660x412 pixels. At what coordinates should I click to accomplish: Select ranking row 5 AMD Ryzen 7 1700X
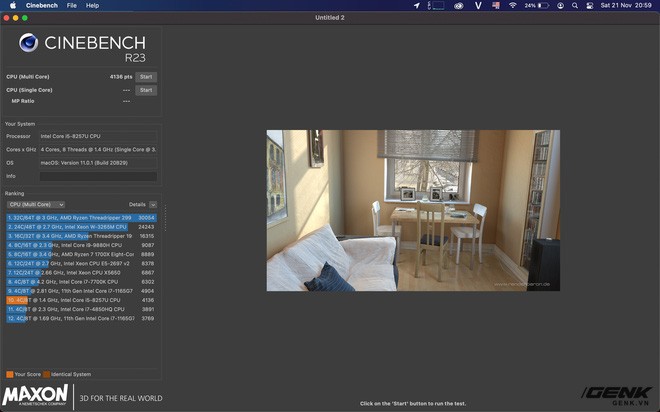(82, 254)
